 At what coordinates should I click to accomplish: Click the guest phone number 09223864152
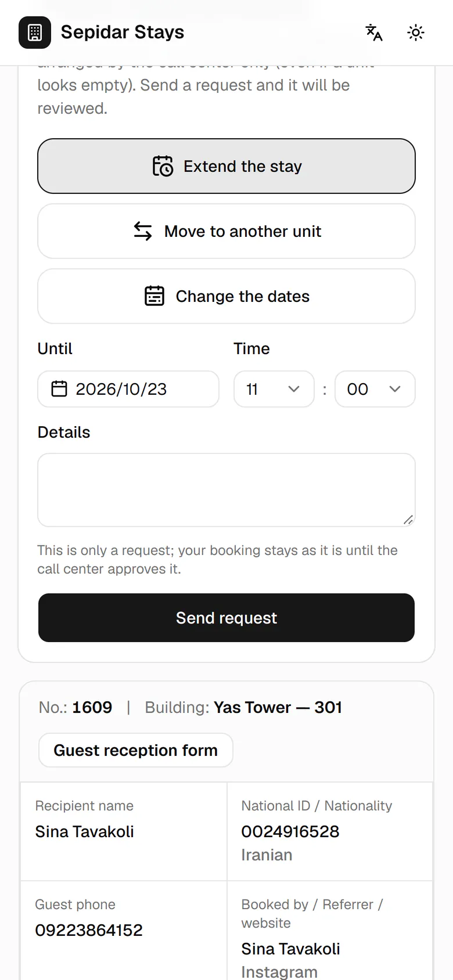point(89,930)
